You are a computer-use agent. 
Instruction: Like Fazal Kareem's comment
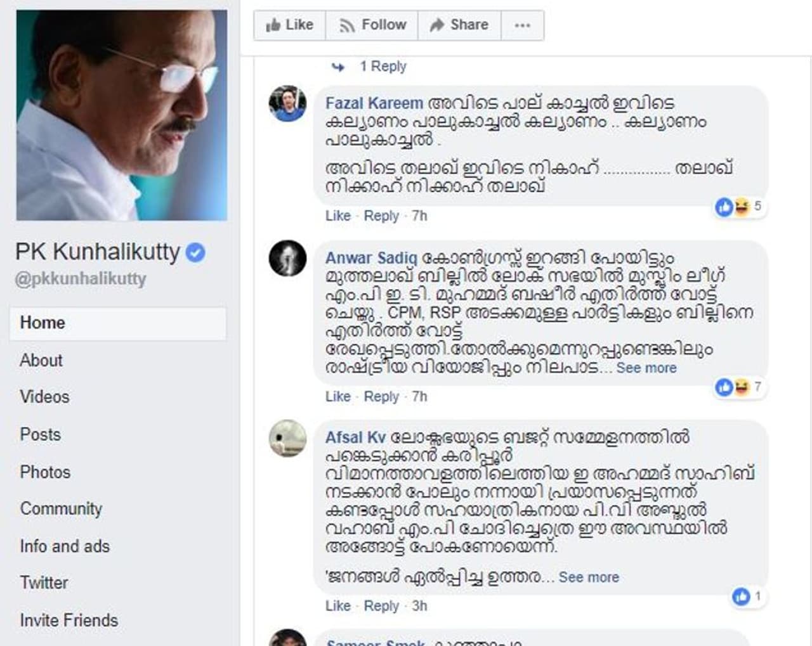tap(337, 216)
